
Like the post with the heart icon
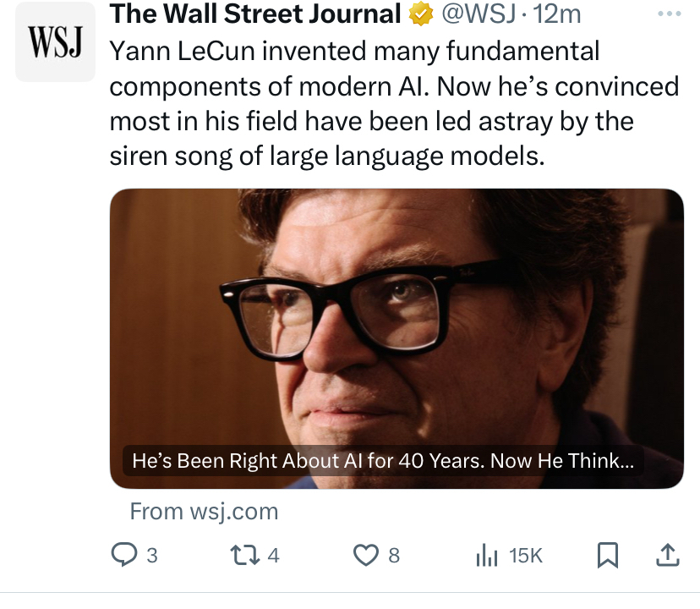point(364,555)
